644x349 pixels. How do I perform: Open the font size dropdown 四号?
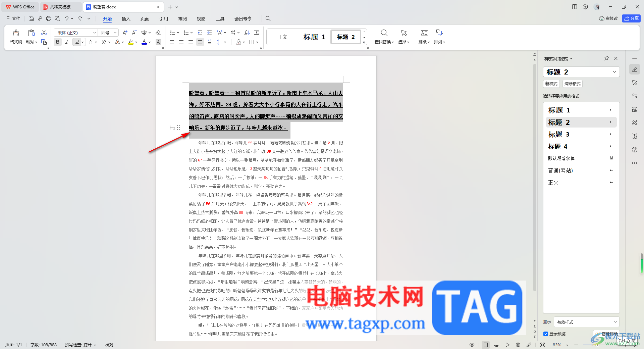point(115,33)
